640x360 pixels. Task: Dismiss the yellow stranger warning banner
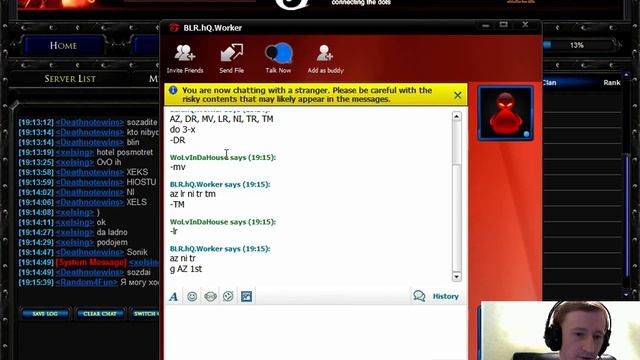[x=458, y=95]
